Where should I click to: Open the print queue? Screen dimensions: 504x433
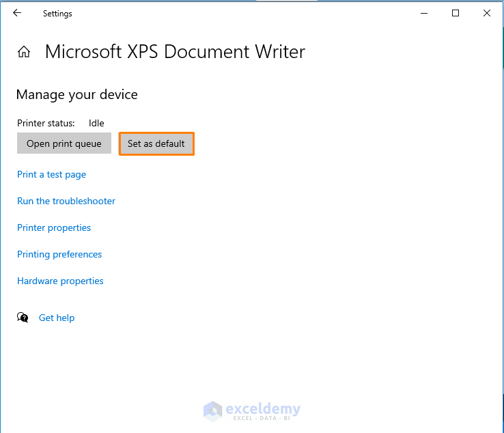tap(64, 143)
